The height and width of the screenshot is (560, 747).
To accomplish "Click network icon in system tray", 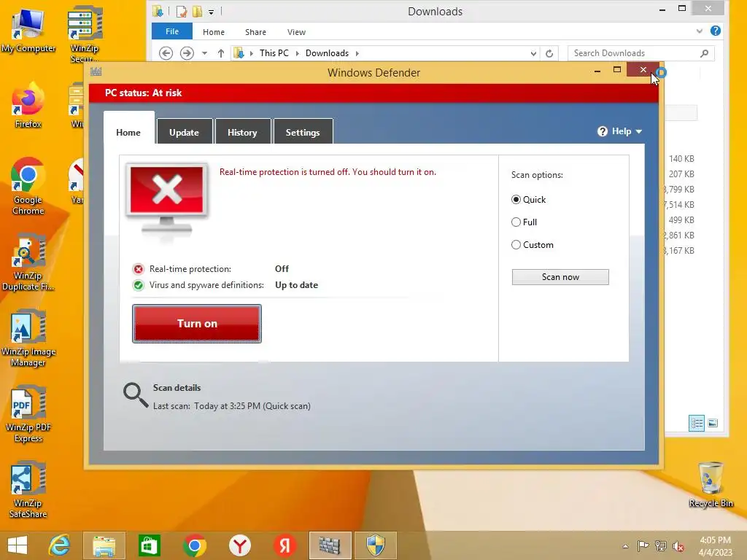I will [x=661, y=545].
